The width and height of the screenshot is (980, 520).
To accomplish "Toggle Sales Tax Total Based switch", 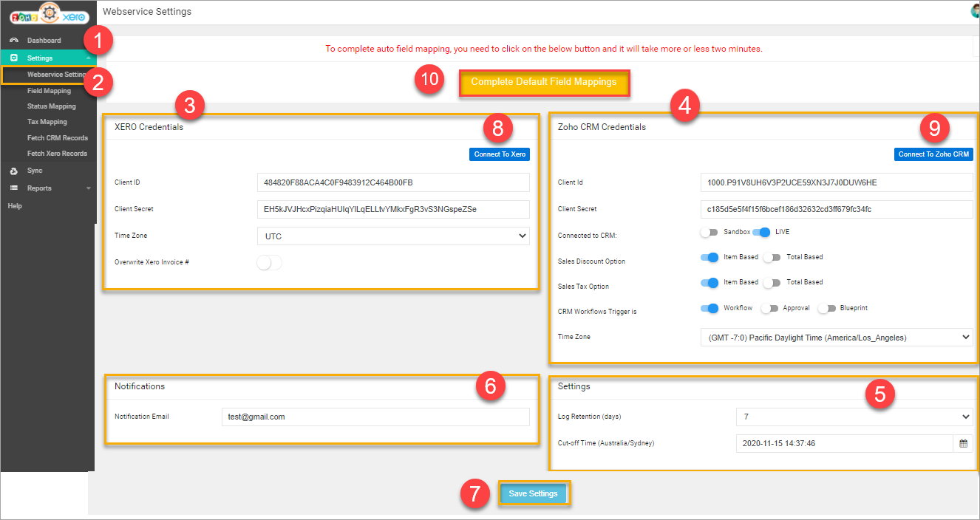I will 772,282.
